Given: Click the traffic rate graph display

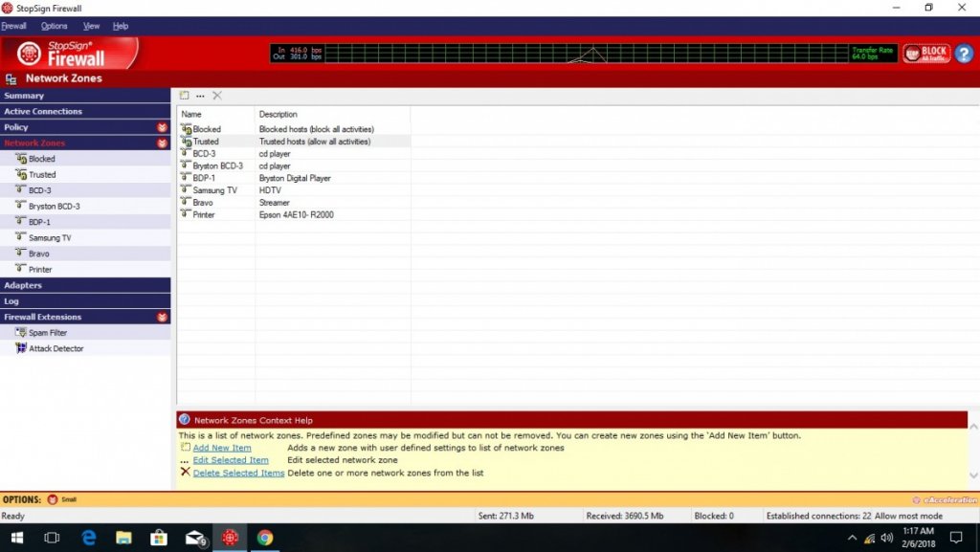Looking at the screenshot, I should pyautogui.click(x=587, y=54).
